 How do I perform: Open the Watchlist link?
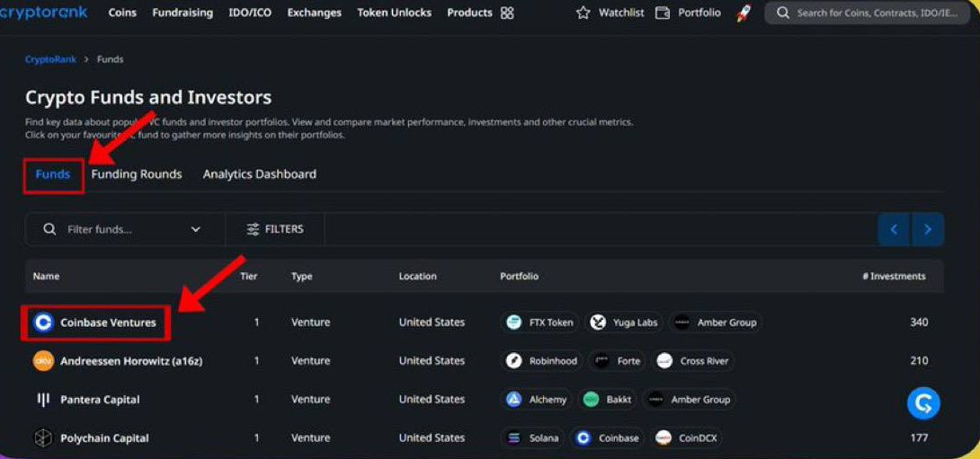pyautogui.click(x=621, y=13)
